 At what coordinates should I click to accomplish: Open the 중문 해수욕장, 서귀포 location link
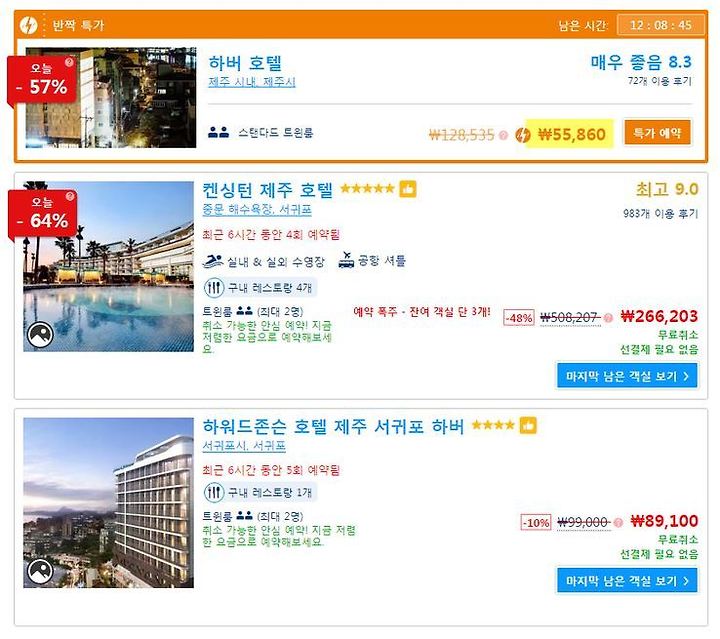[257, 210]
